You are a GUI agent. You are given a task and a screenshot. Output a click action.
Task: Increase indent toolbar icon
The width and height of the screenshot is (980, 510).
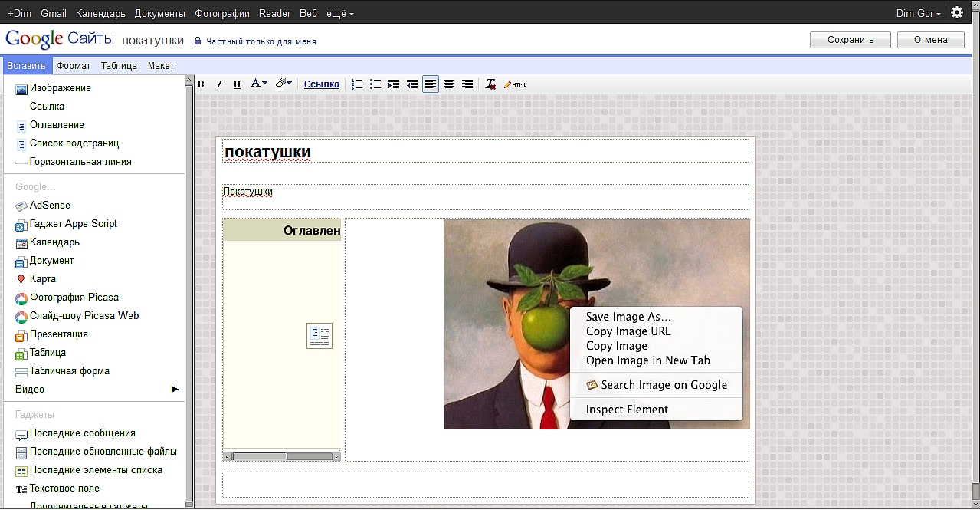click(x=394, y=84)
